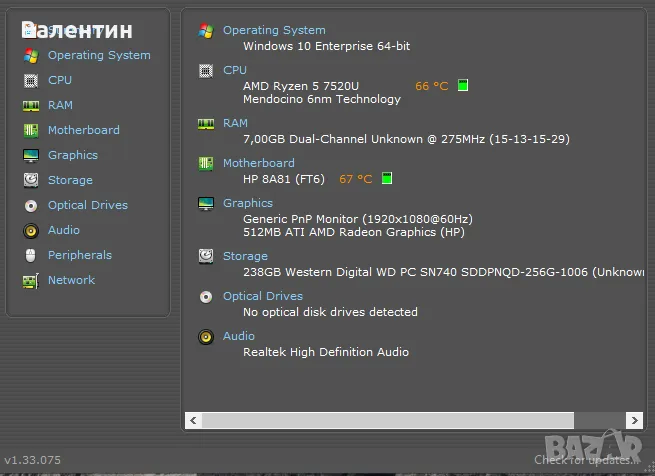Click the RAM module icon in sidebar
The height and width of the screenshot is (476, 655).
(x=30, y=105)
